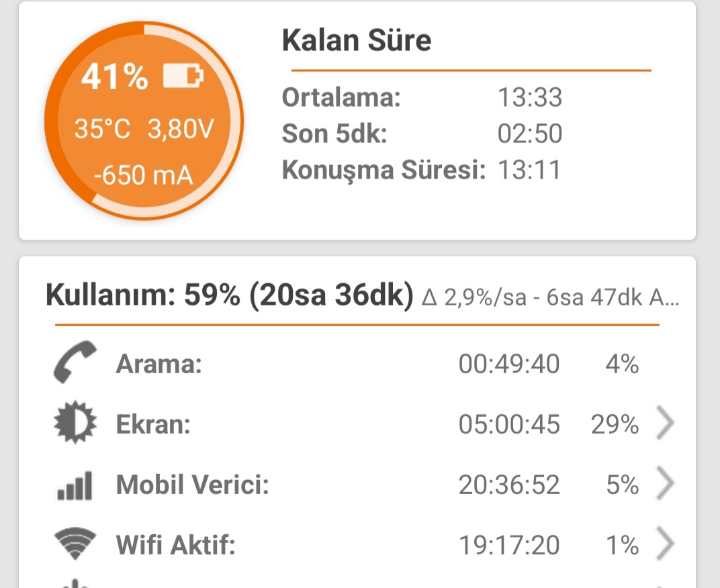Expand the Ekran usage details chevron
The image size is (720, 588).
tap(665, 423)
